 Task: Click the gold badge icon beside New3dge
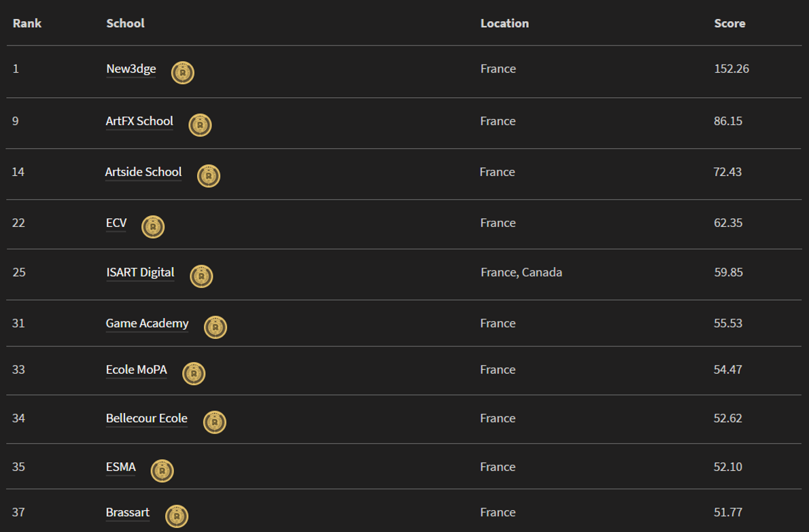pyautogui.click(x=183, y=73)
